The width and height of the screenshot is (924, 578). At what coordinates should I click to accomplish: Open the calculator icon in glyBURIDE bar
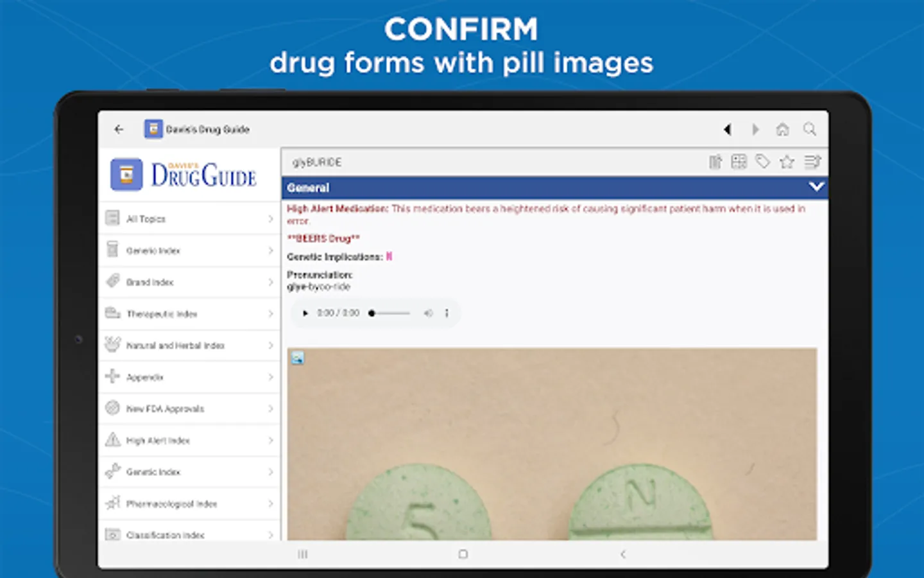(x=739, y=162)
